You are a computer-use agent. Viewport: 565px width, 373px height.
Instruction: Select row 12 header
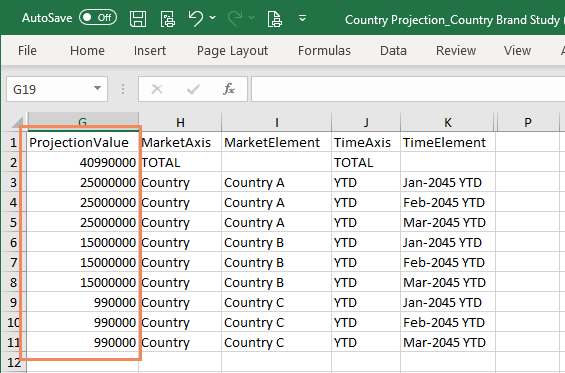pos(14,363)
